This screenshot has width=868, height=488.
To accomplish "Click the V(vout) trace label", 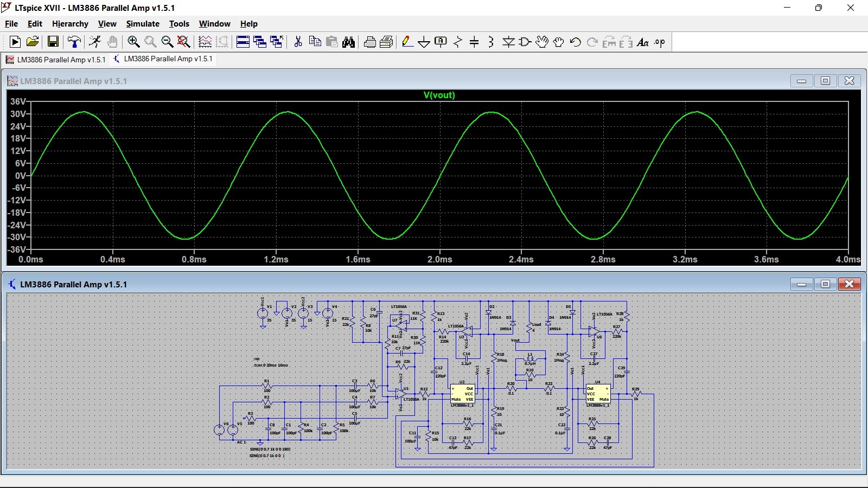I will (439, 95).
